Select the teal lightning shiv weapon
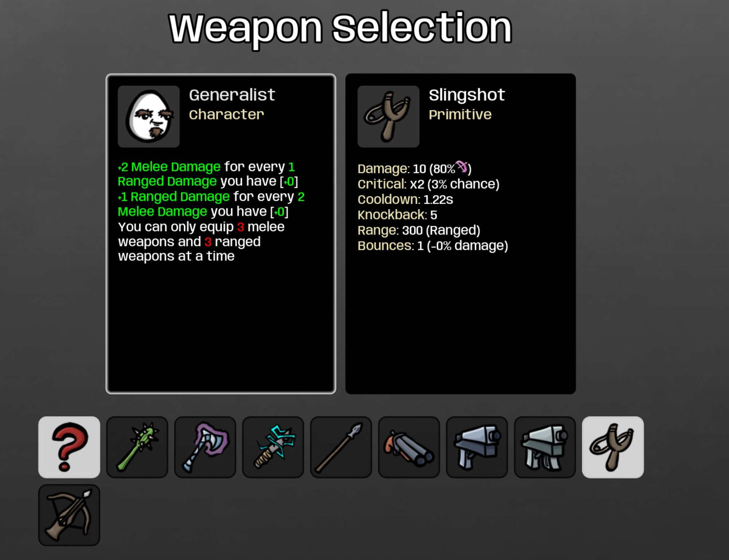Image resolution: width=729 pixels, height=560 pixels. tap(273, 447)
